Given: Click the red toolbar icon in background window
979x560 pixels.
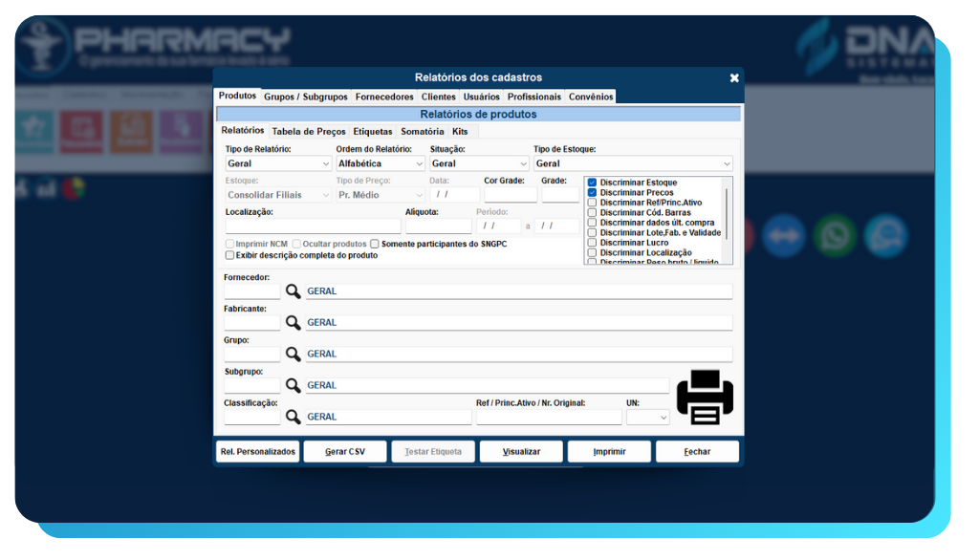Looking at the screenshot, I should pyautogui.click(x=82, y=131).
